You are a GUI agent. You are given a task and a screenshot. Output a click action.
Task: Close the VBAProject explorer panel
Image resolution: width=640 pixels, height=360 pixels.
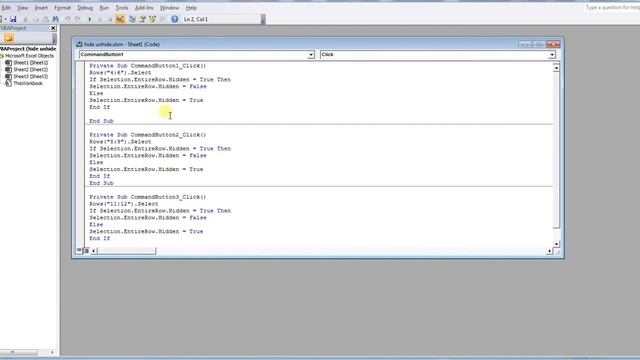point(53,28)
